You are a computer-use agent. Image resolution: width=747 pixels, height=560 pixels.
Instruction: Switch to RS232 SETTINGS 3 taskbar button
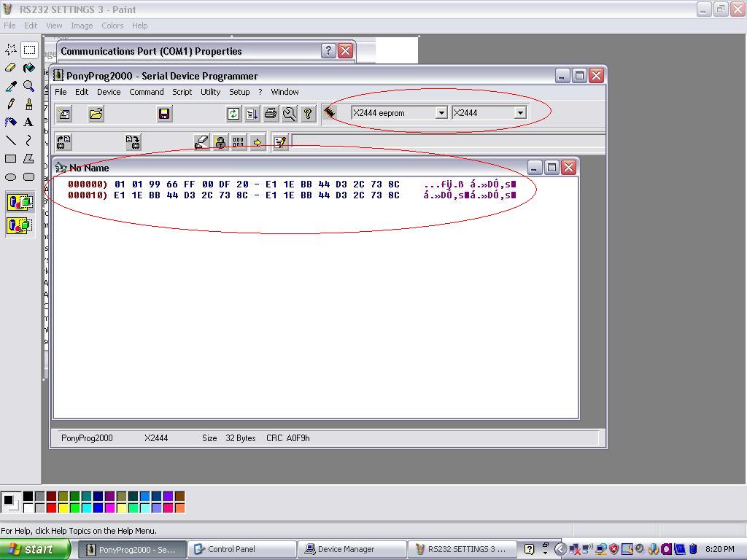click(x=462, y=550)
